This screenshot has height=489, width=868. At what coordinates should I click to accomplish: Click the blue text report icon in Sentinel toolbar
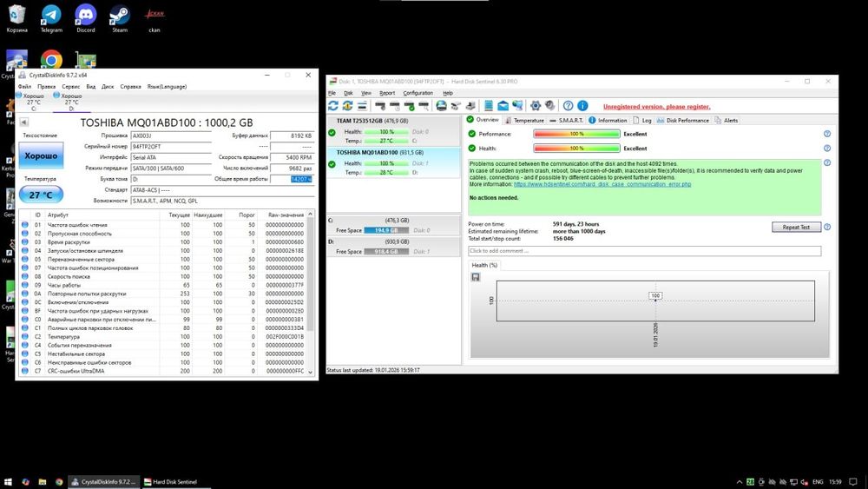point(488,105)
